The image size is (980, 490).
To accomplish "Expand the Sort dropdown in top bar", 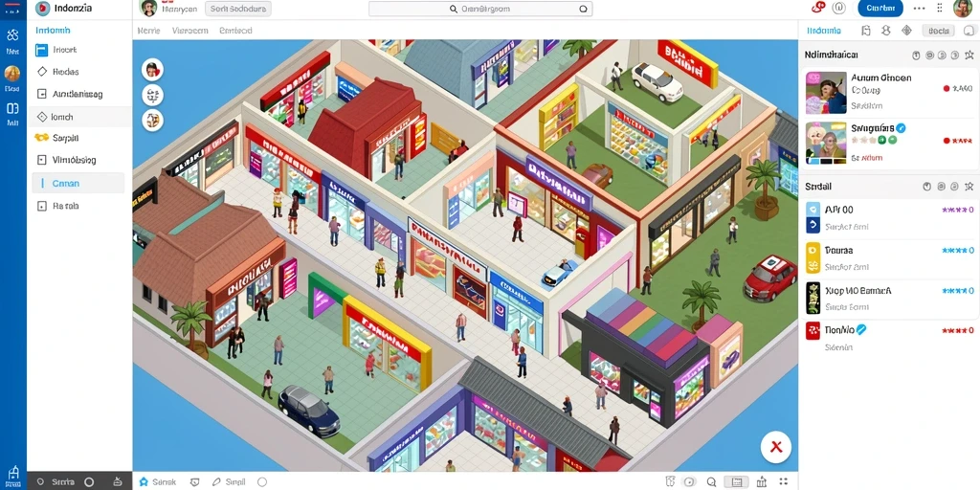I will click(x=237, y=9).
